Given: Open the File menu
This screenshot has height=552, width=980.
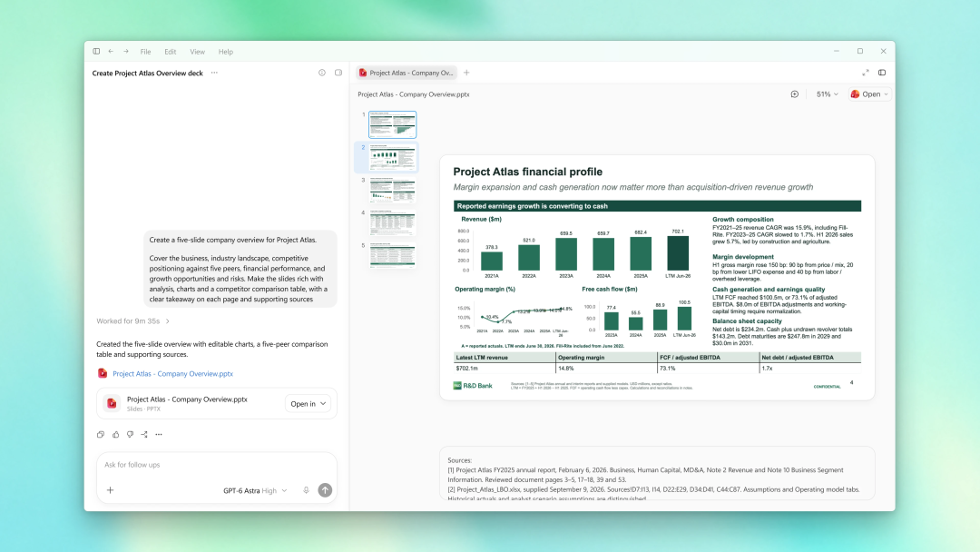Looking at the screenshot, I should click(145, 52).
